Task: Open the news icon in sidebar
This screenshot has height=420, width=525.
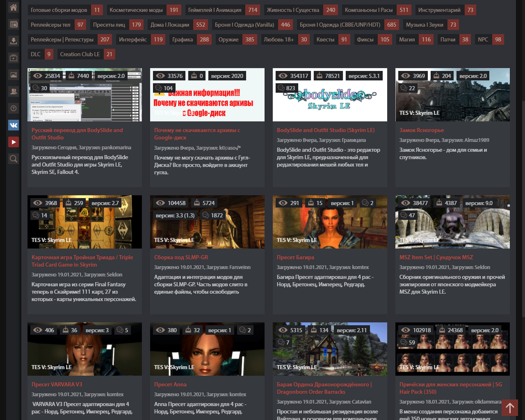Action: (14, 24)
